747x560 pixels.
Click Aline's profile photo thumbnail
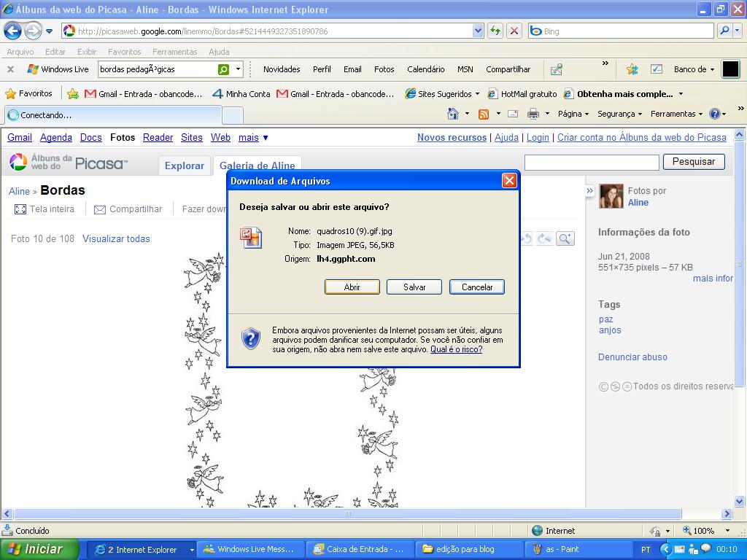(x=611, y=196)
